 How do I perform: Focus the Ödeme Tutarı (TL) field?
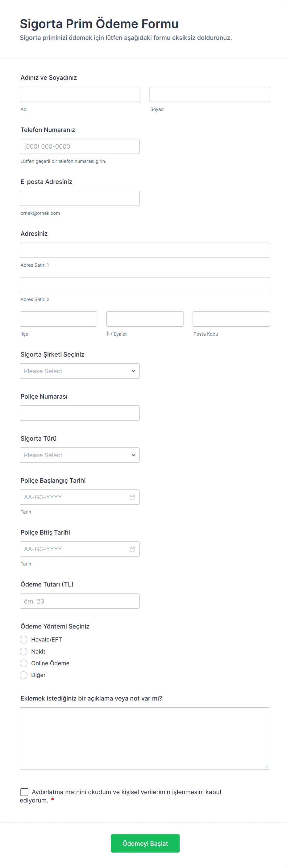[x=79, y=601]
